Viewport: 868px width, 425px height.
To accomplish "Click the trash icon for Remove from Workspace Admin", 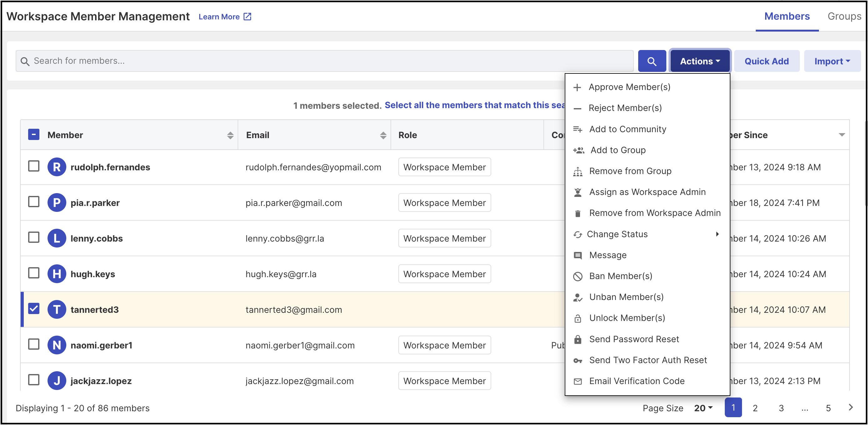I will click(x=578, y=213).
